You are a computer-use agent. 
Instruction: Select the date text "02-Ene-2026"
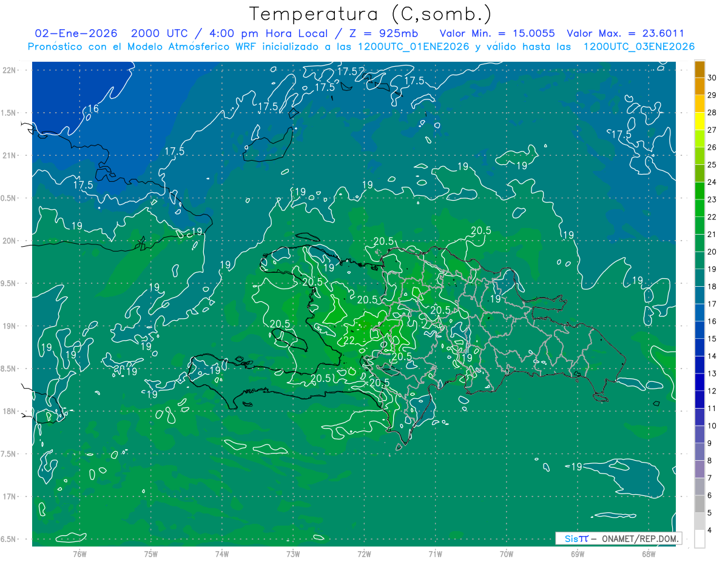pyautogui.click(x=76, y=33)
